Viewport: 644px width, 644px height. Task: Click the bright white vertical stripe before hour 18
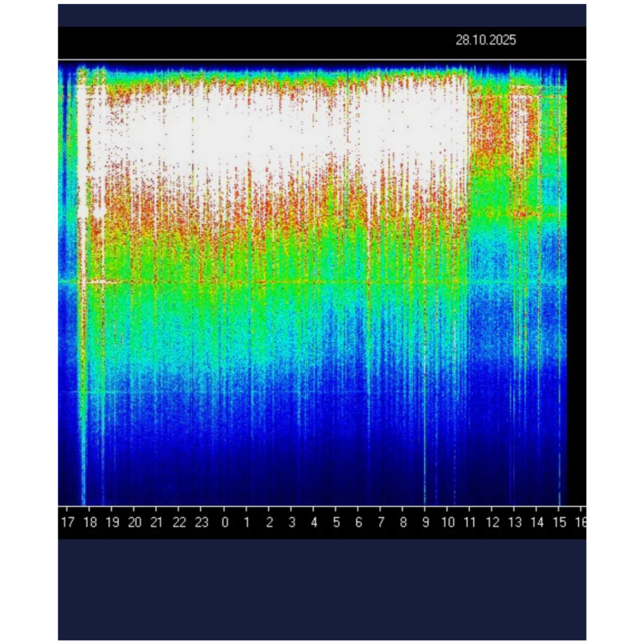[x=83, y=161]
